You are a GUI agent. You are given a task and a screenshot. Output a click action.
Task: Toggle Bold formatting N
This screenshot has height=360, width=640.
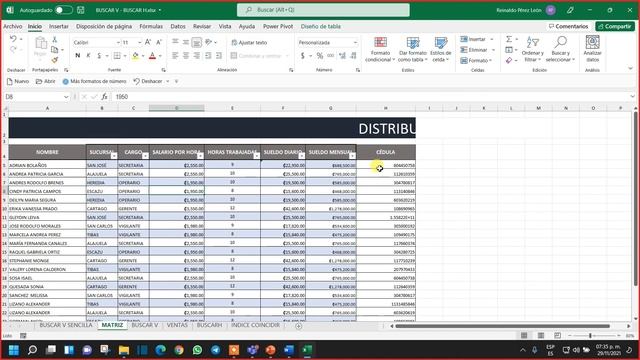78,56
